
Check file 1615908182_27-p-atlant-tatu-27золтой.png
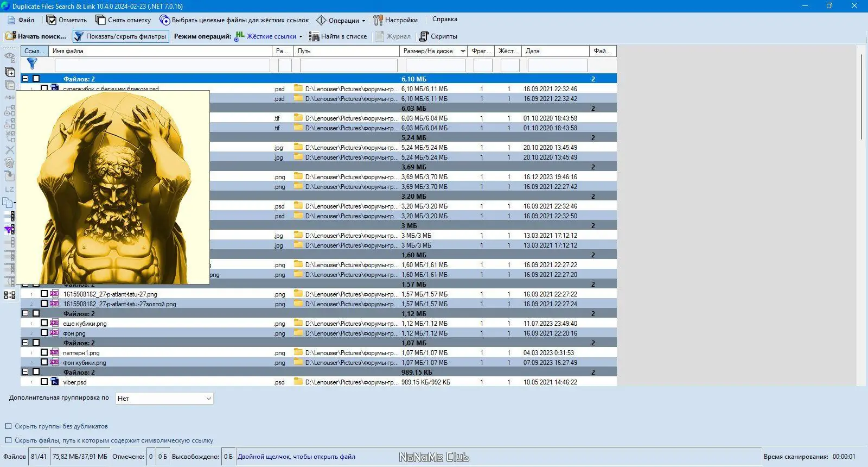click(x=44, y=304)
